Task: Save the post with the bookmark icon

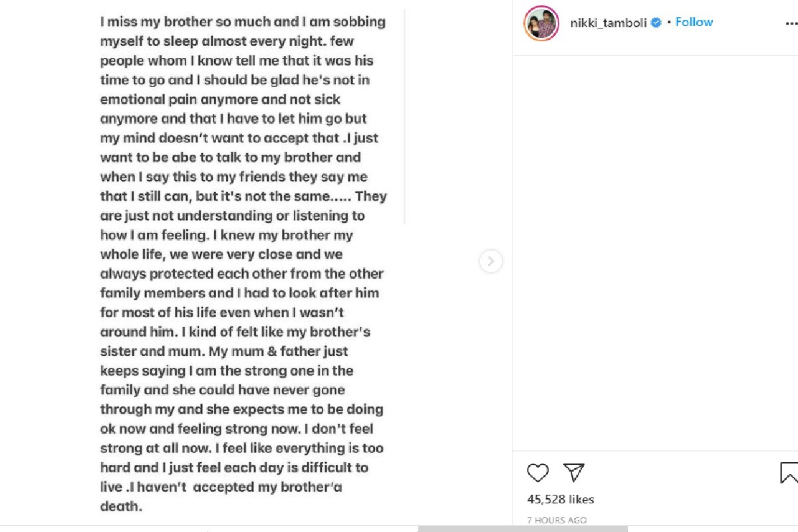Action: [789, 473]
